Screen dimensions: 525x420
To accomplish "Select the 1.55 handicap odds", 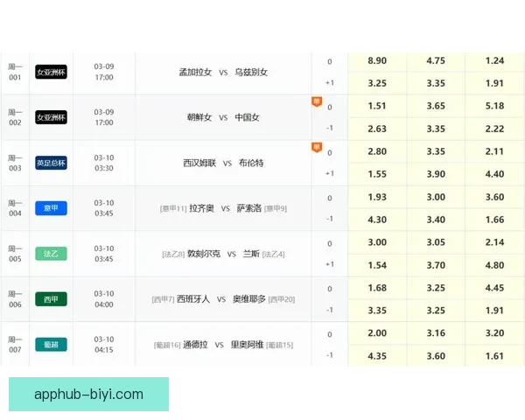I will tap(377, 174).
